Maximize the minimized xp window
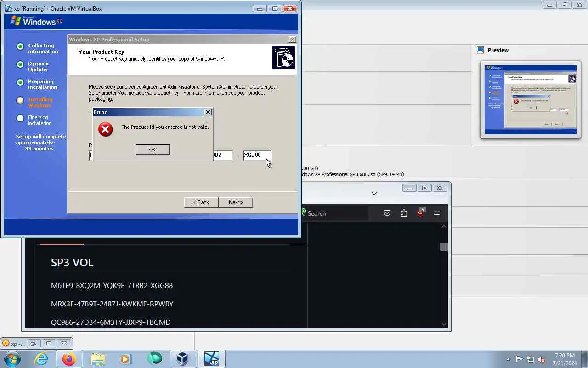 tap(49, 344)
